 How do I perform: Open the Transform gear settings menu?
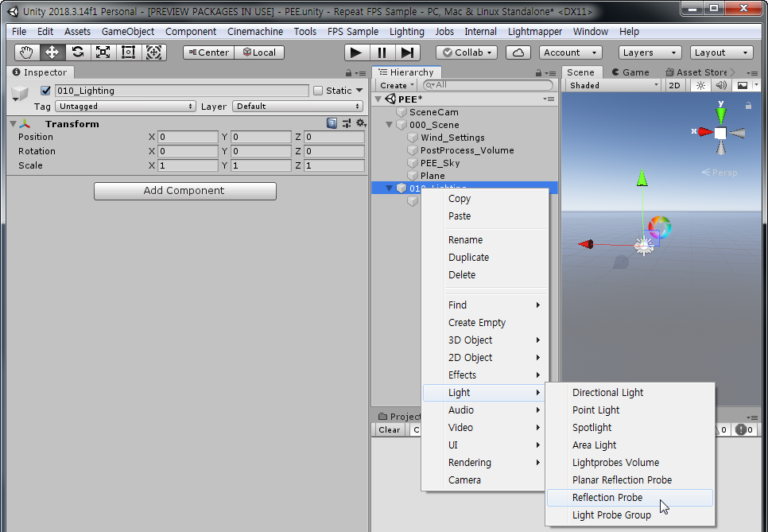(361, 123)
